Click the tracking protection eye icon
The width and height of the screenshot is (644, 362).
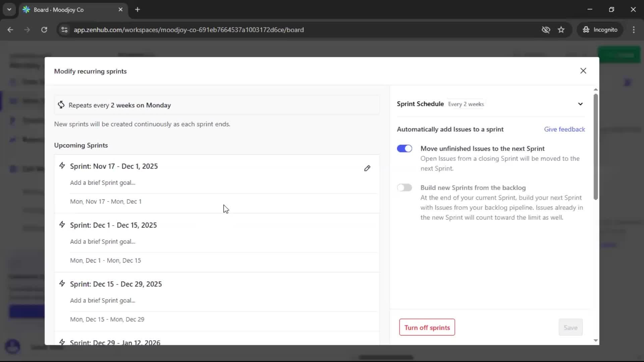546,29
